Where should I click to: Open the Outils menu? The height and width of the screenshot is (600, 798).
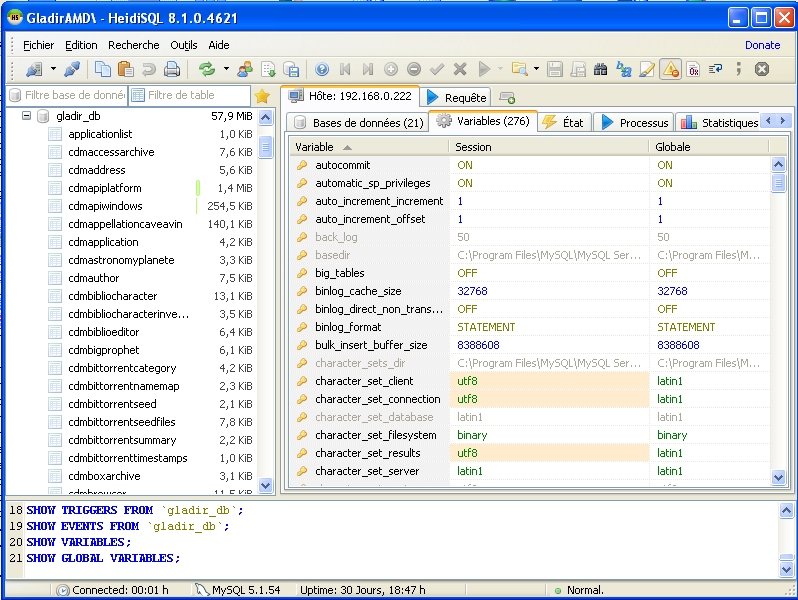point(183,45)
